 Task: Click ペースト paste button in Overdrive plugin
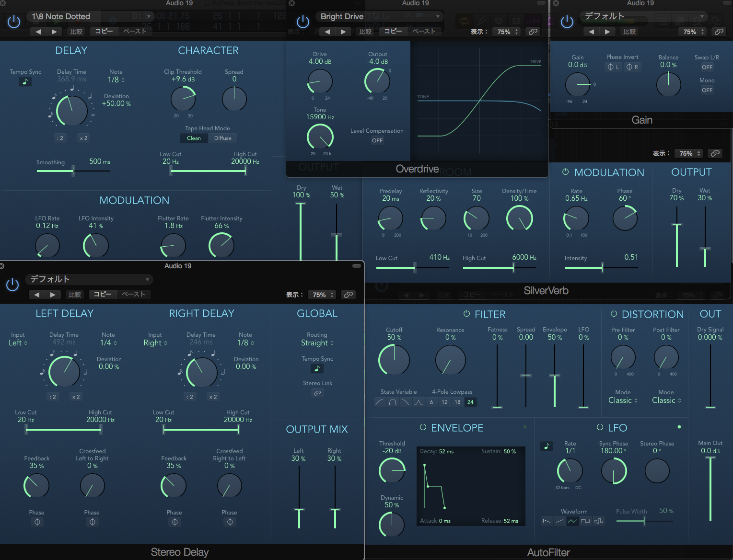tap(424, 32)
